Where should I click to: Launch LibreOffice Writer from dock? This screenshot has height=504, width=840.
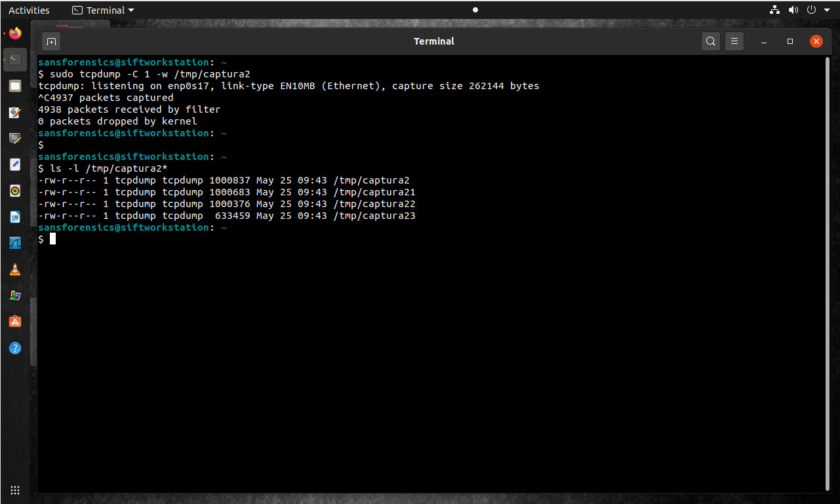(x=15, y=217)
